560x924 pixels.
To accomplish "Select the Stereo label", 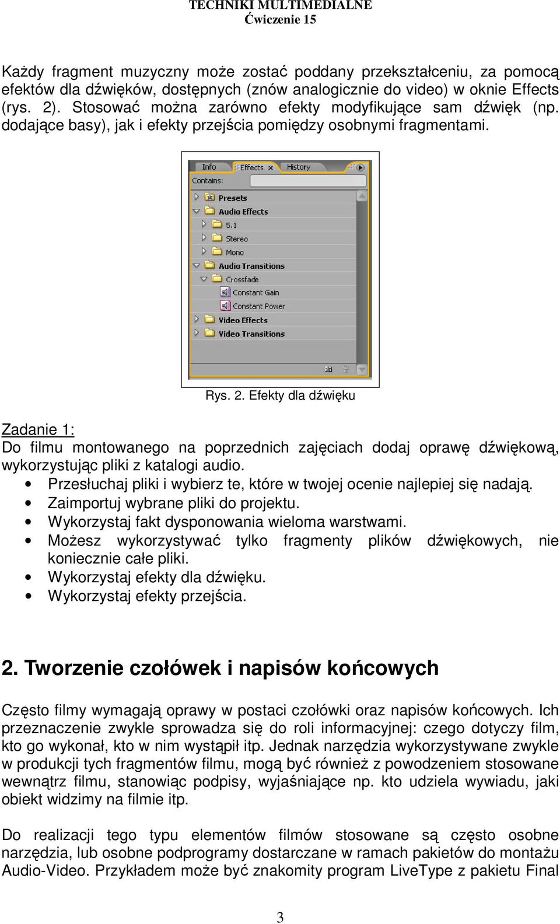I will 237,239.
